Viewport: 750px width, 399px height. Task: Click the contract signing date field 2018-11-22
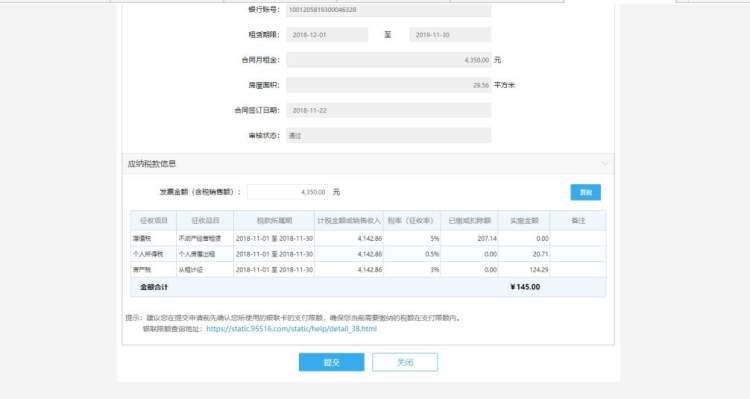(x=388, y=110)
